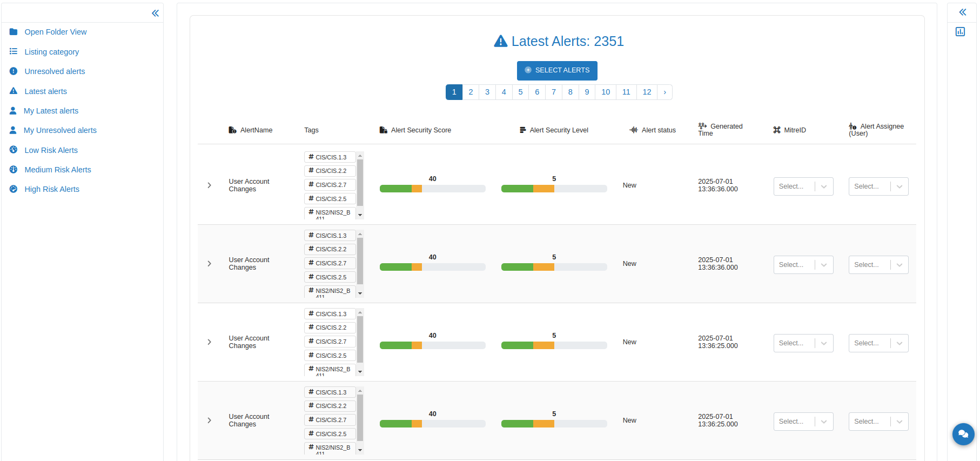The image size is (980, 461).
Task: Click the warning triangle beside Latest alerts
Action: pos(14,91)
